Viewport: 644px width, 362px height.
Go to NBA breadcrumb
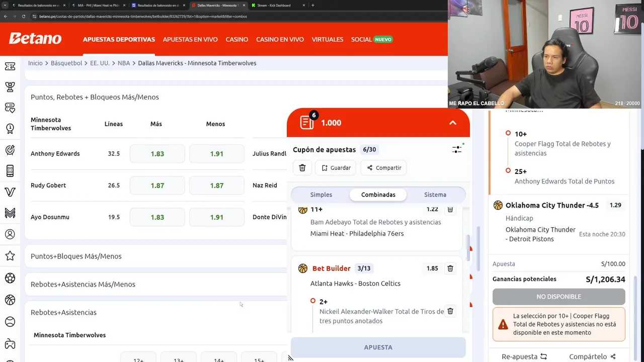[x=124, y=63]
